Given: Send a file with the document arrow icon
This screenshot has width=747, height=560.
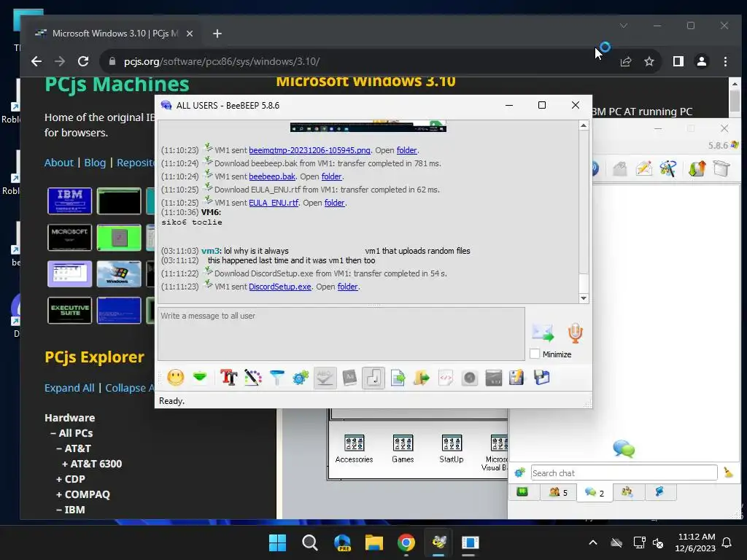Looking at the screenshot, I should 398,378.
